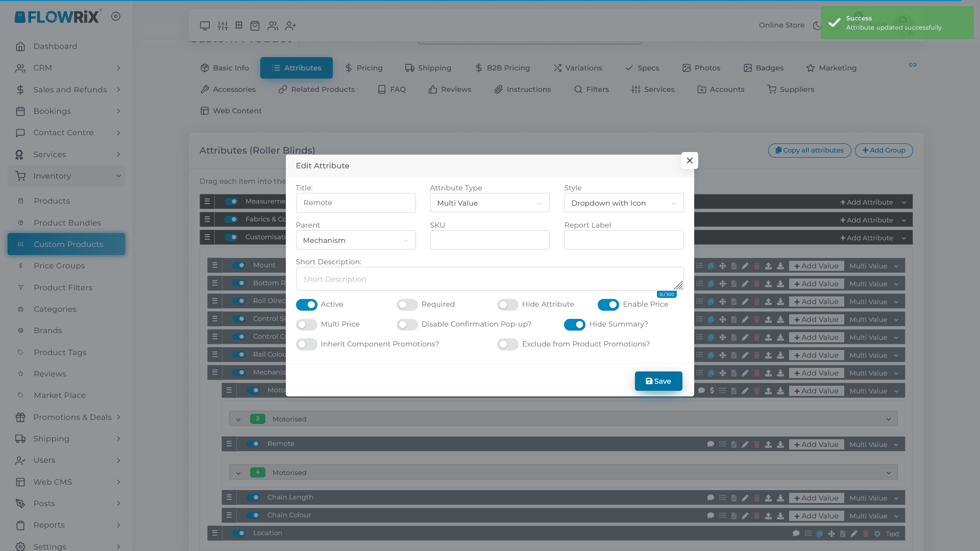Toggle the Required switch

(x=407, y=305)
